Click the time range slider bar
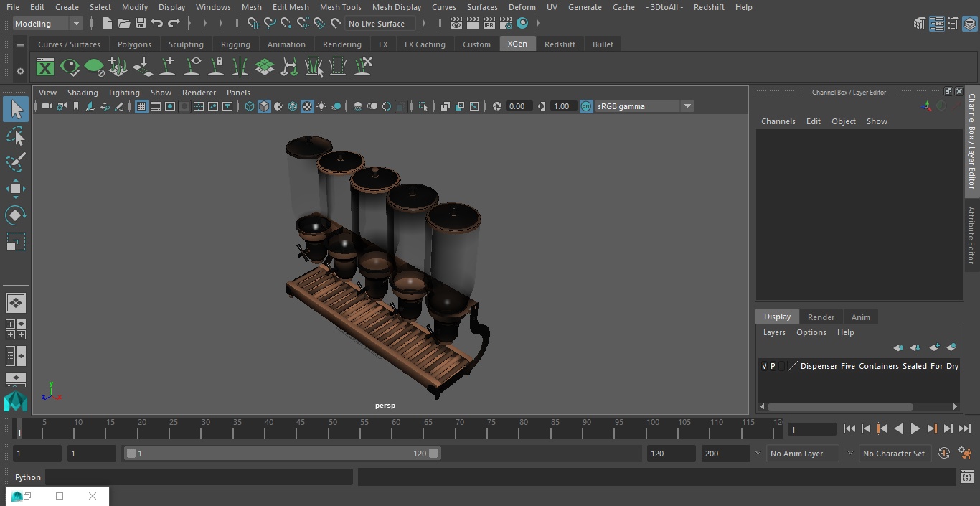980x506 pixels. coord(282,454)
